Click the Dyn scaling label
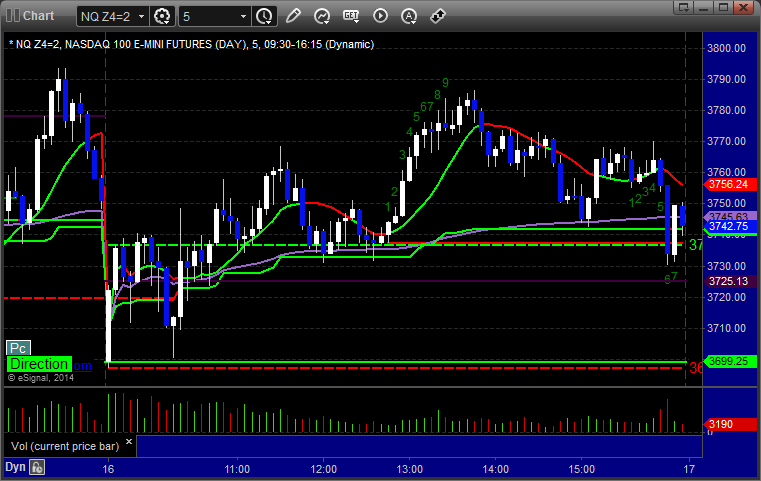 15,467
